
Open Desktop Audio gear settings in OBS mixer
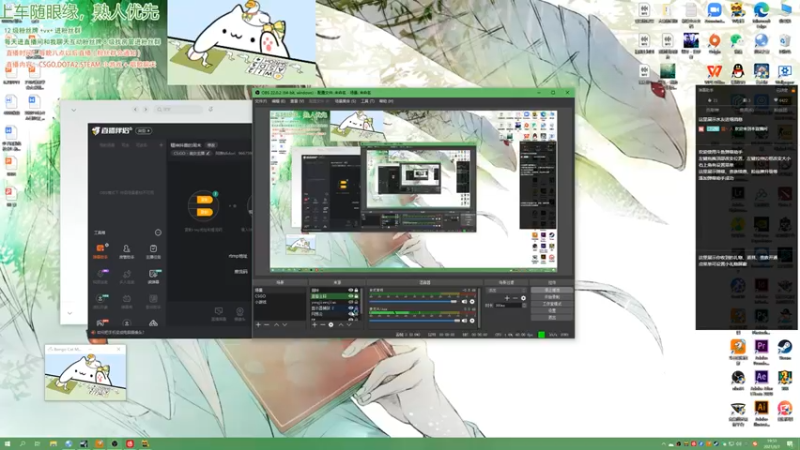click(472, 302)
